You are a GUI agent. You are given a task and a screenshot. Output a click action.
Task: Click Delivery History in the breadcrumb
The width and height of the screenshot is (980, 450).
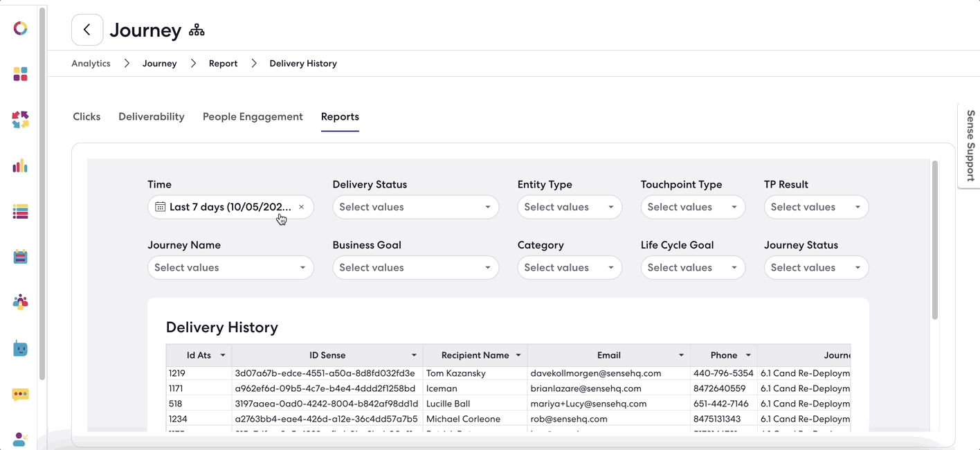[303, 63]
